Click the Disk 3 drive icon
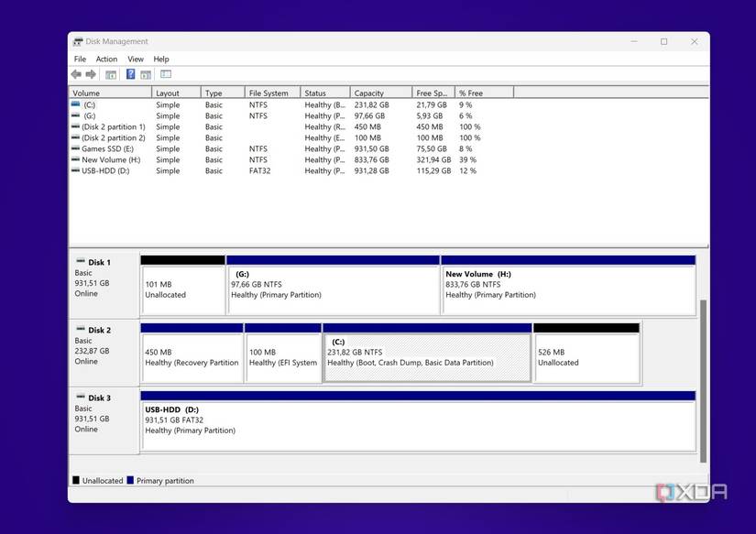 click(x=80, y=396)
